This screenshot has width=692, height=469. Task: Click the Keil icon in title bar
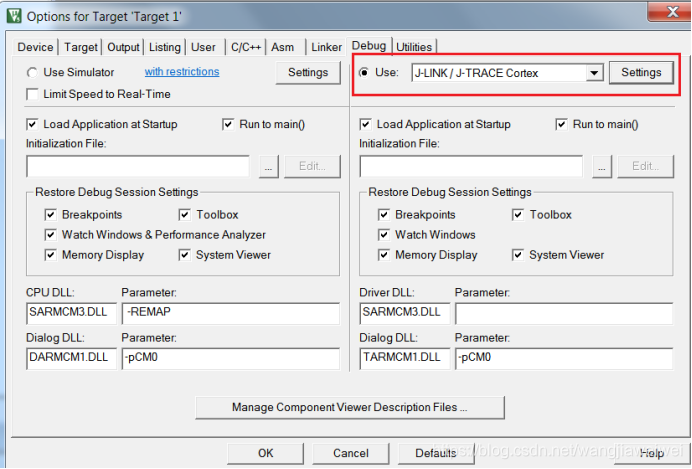pos(14,16)
